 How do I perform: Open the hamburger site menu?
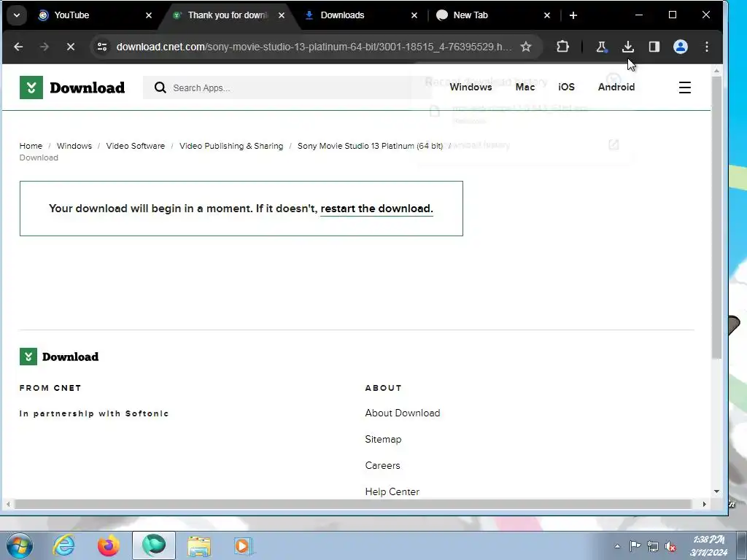[684, 87]
